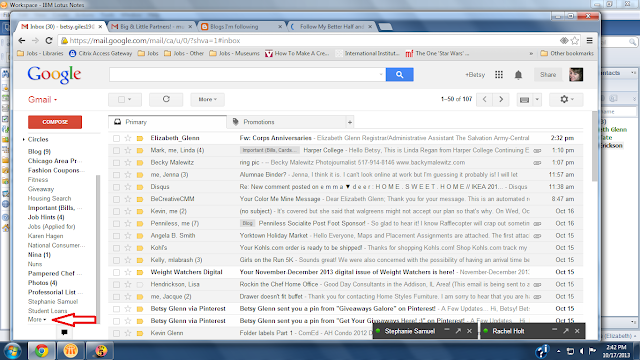This screenshot has width=640, height=360.
Task: Click into the Gmail search field
Action: pos(245,75)
